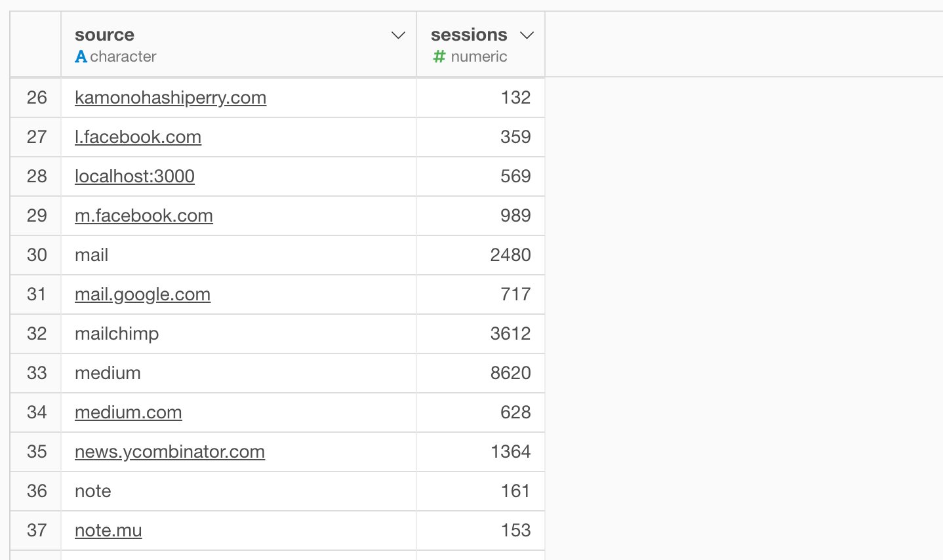Viewport: 943px width, 560px height.
Task: Click the mail.google.com link
Action: pos(142,294)
